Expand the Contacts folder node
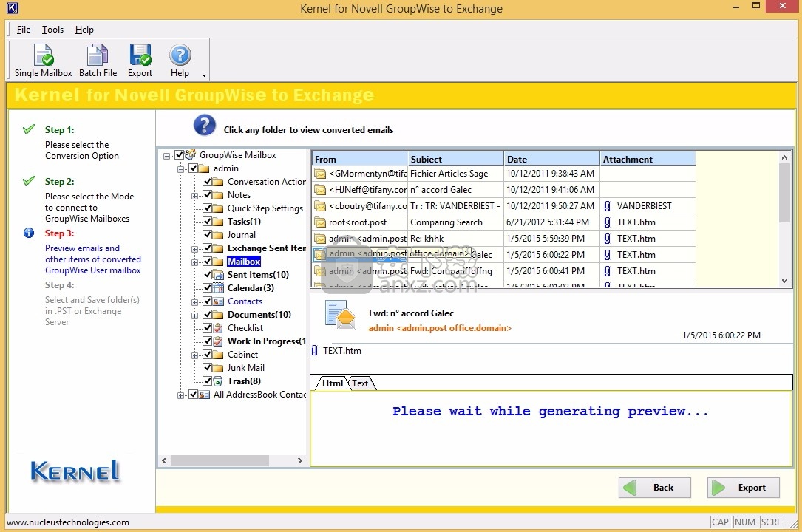Image resolution: width=802 pixels, height=532 pixels. [194, 301]
